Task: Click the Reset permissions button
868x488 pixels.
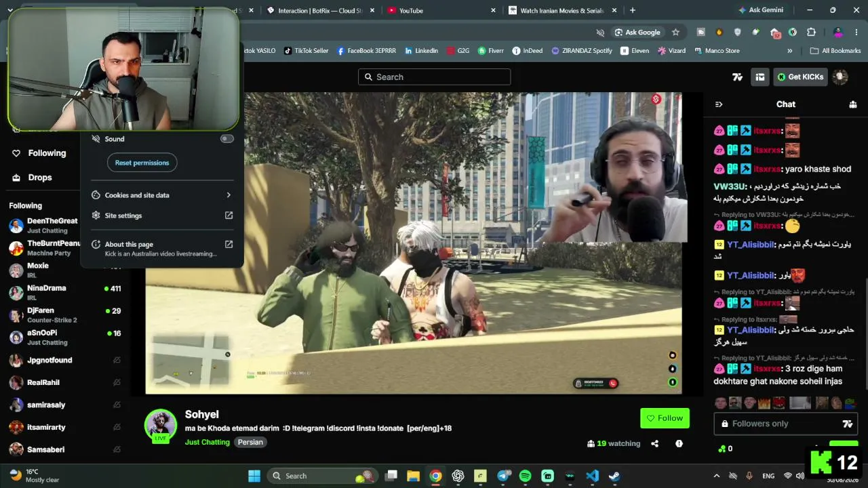Action: click(x=142, y=163)
